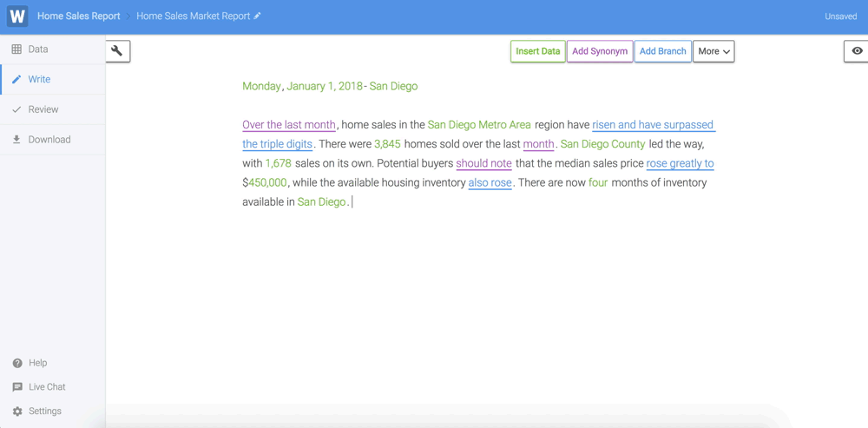Click San Diego at end of paragraph
Viewport: 868px width, 428px height.
(322, 202)
